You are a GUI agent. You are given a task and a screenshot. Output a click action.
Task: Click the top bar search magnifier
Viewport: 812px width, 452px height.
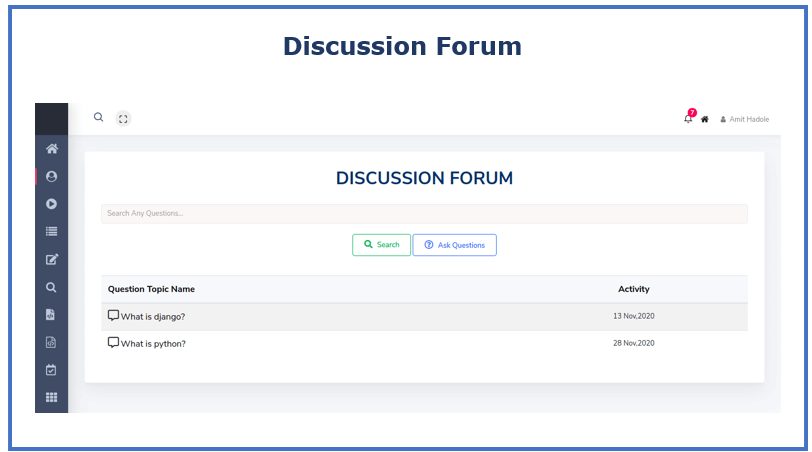[x=98, y=118]
